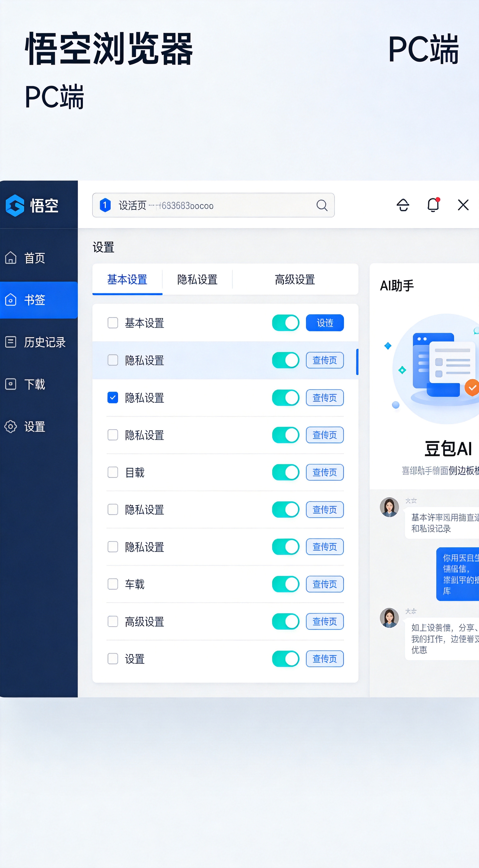Click the chat message containing 和私设记录
Screen dimensions: 479x868
[x=442, y=523]
